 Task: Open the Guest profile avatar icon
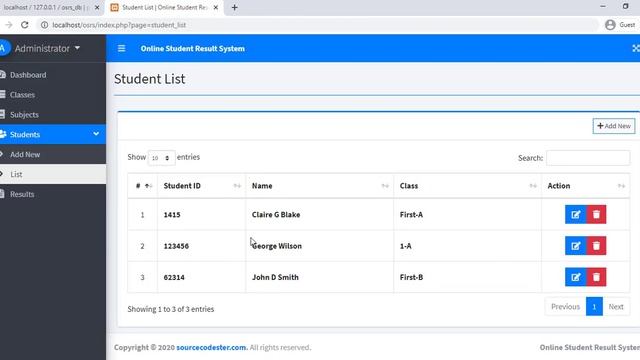610,25
